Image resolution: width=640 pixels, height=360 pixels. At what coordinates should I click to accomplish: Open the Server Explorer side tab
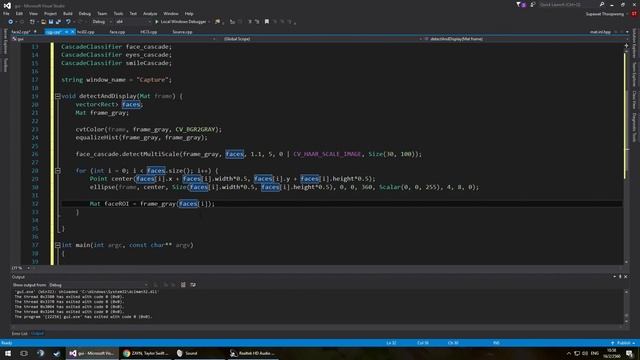coord(5,41)
